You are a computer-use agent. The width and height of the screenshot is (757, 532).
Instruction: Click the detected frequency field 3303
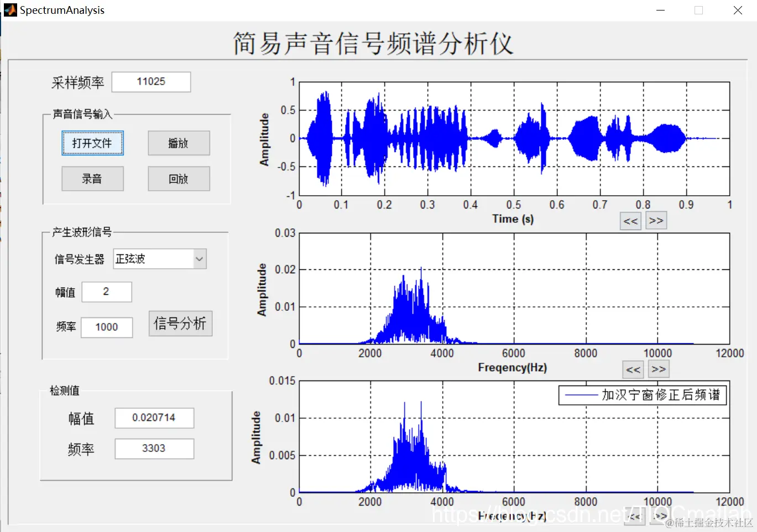pyautogui.click(x=154, y=448)
